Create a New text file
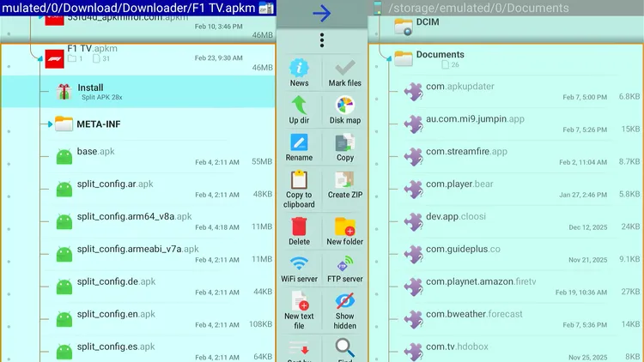 [x=299, y=311]
